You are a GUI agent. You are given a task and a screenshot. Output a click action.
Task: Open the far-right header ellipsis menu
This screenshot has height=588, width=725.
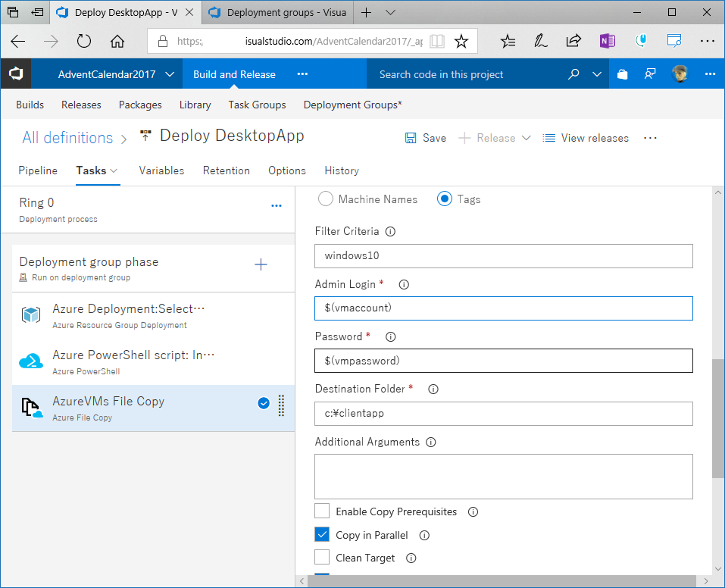pos(710,74)
